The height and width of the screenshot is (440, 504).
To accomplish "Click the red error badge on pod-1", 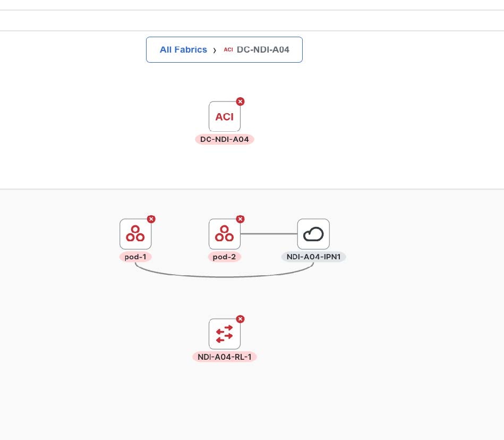I will pos(151,219).
